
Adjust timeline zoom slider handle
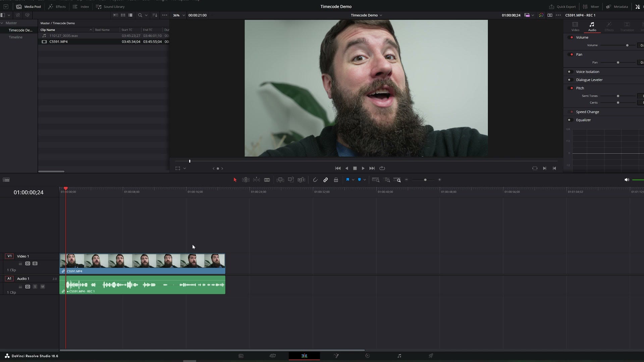(x=425, y=180)
